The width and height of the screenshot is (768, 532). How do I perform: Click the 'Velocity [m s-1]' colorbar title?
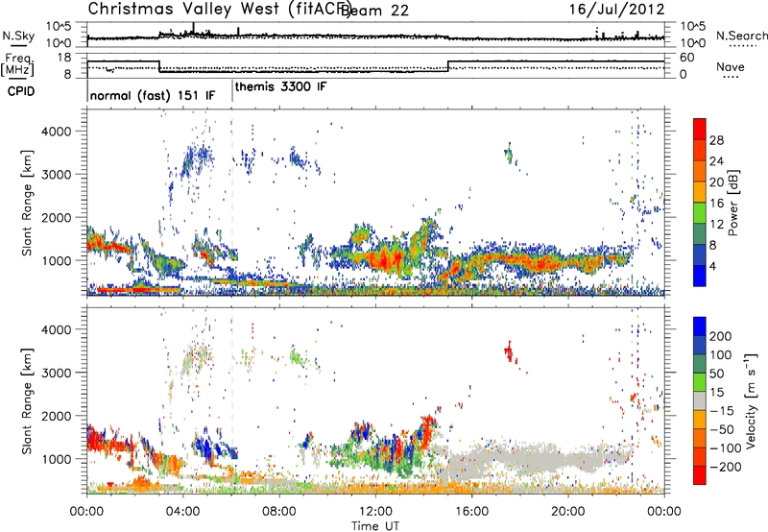click(752, 400)
